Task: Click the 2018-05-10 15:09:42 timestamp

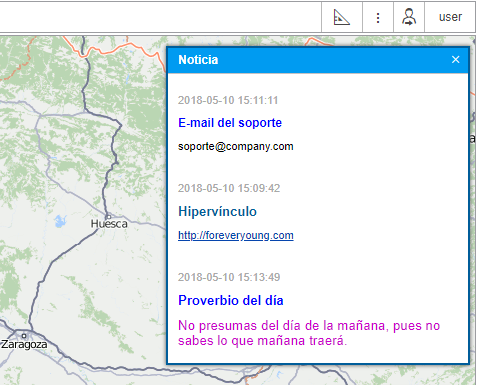Action: [x=229, y=188]
